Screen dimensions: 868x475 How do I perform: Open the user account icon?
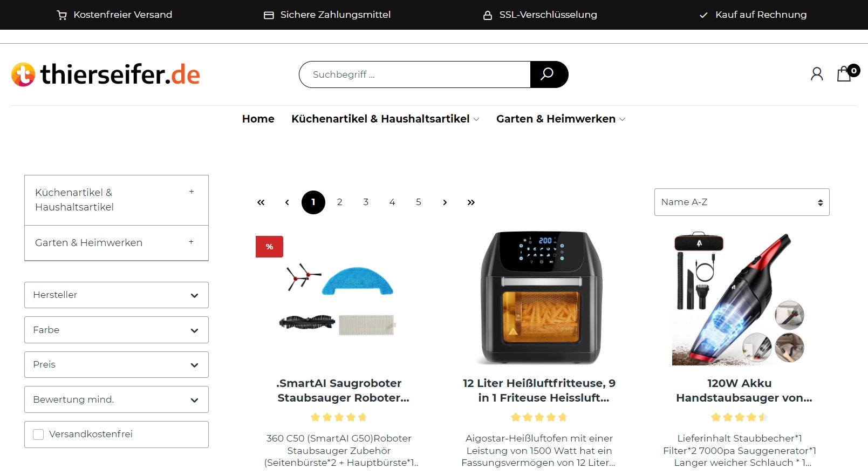coord(817,74)
